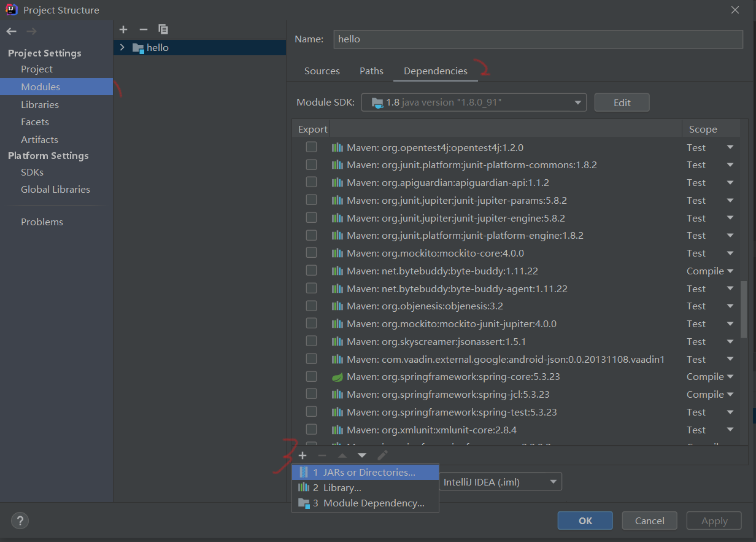
Task: Close the Project Structure dialog
Action: [735, 10]
